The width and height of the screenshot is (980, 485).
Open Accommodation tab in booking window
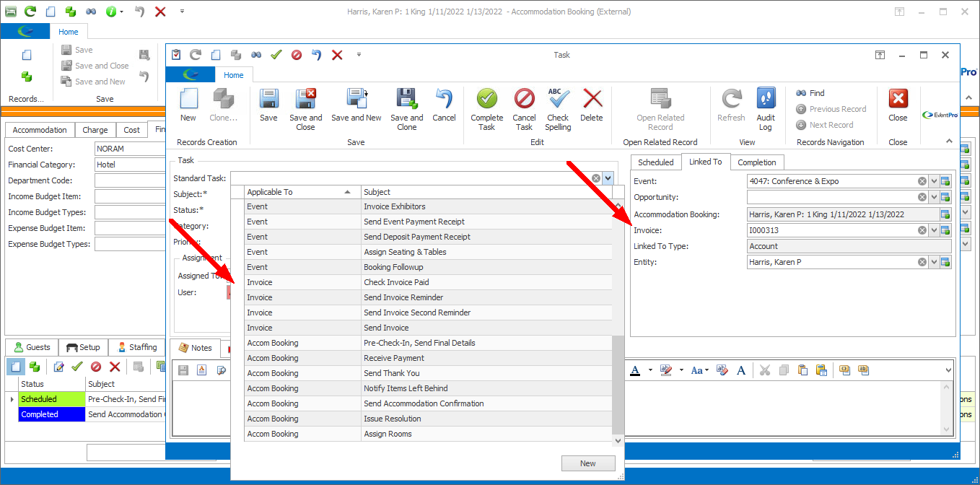click(40, 130)
